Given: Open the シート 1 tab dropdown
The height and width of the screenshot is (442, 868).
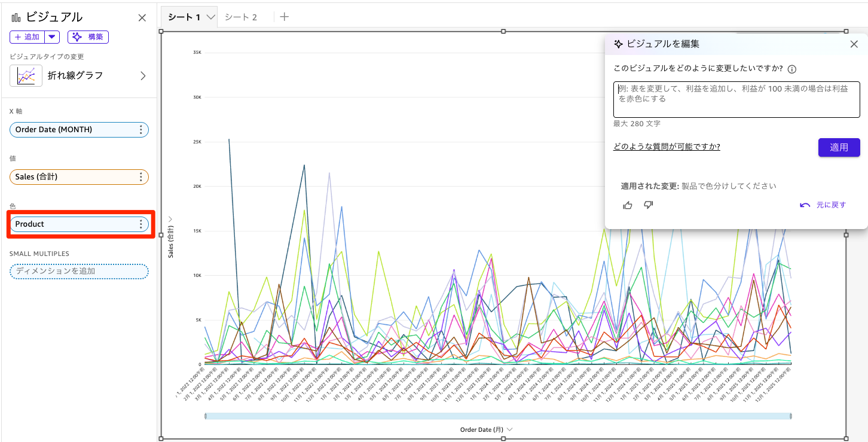Looking at the screenshot, I should coord(210,17).
